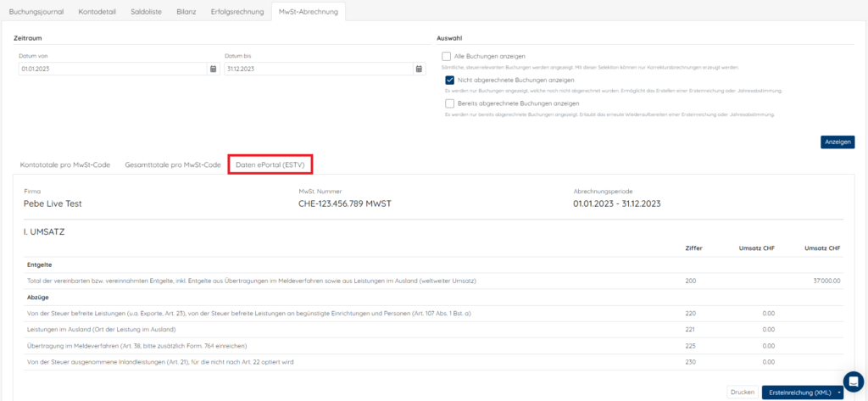Click the Drucken button
The width and height of the screenshot is (868, 401).
(x=743, y=393)
